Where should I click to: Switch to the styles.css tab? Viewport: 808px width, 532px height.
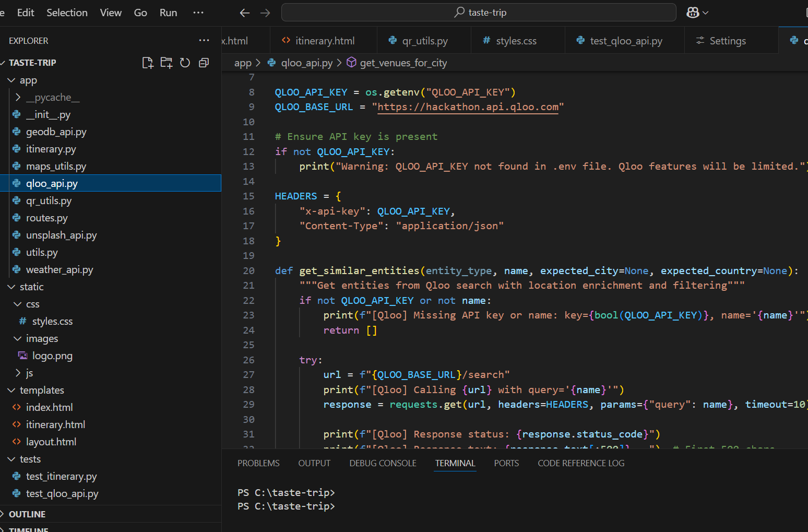pyautogui.click(x=516, y=41)
